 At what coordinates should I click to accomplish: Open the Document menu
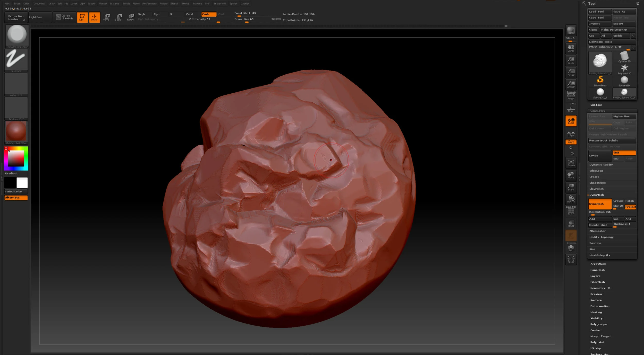39,4
